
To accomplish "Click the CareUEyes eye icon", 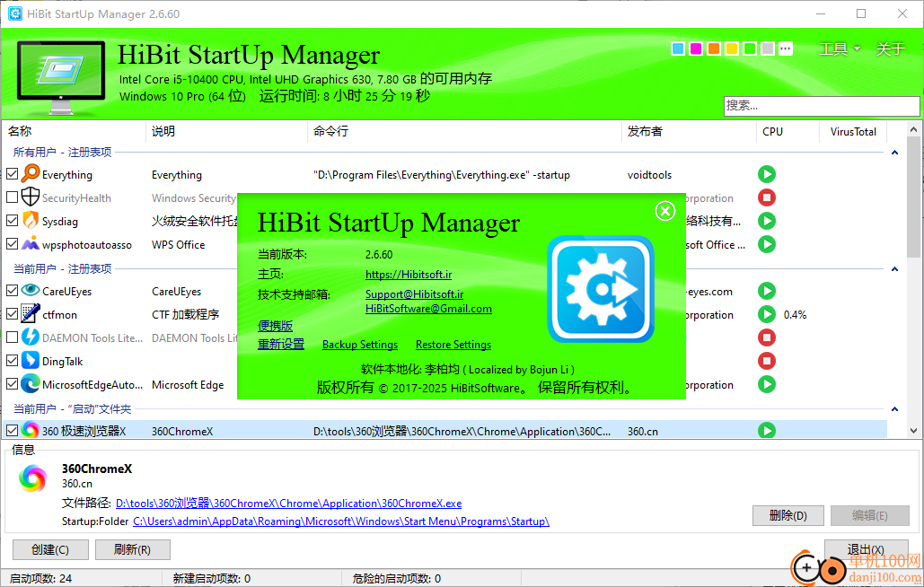I will (x=31, y=290).
